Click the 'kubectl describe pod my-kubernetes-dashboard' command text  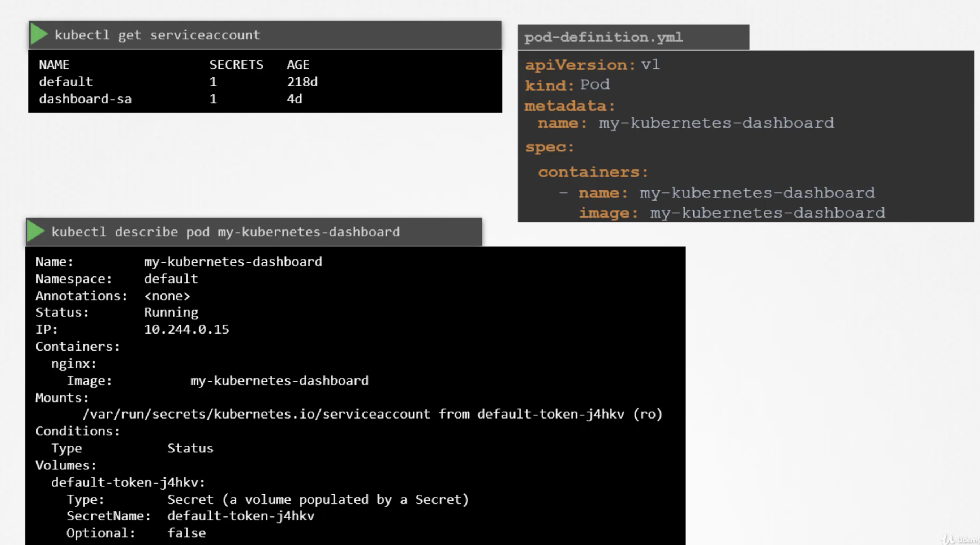click(226, 232)
